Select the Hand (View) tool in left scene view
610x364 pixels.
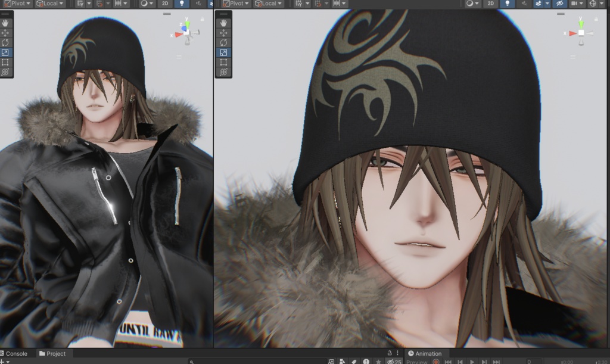[5, 23]
